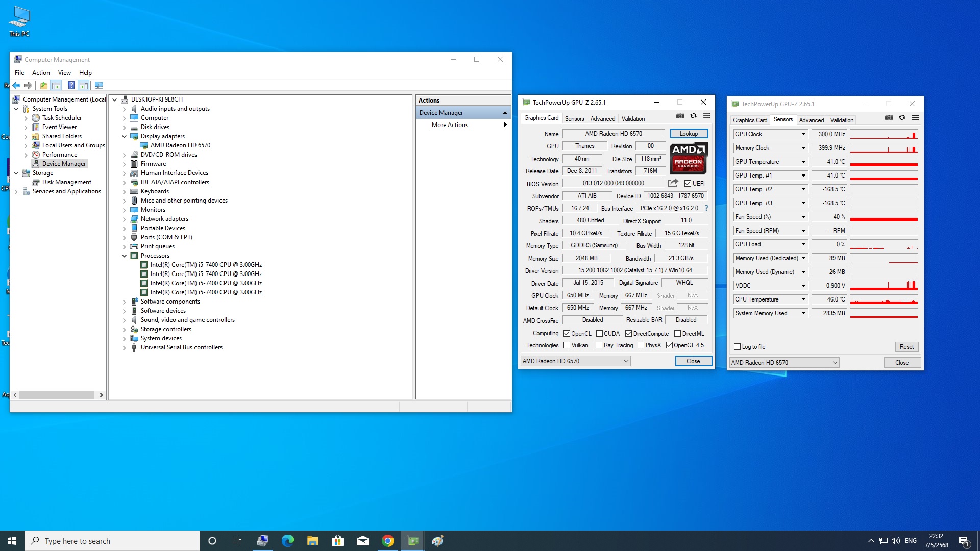Toggle the UEFI checkbox

click(x=688, y=184)
